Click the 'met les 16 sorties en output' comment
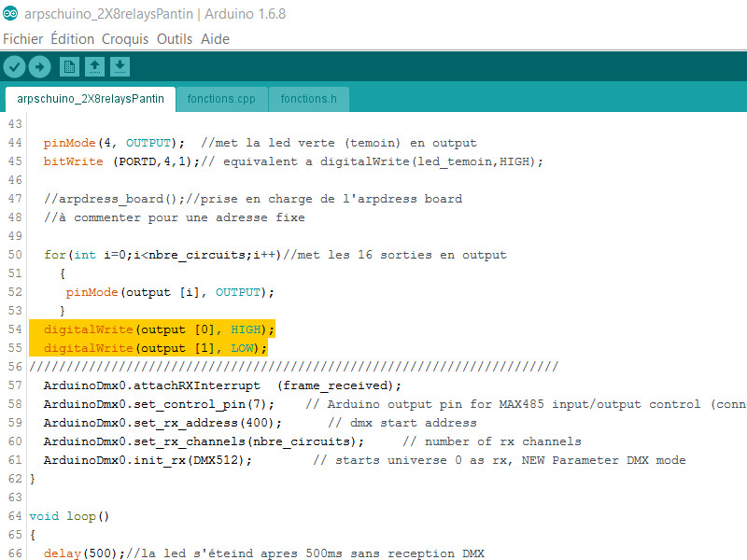The height and width of the screenshot is (560, 747). click(395, 255)
